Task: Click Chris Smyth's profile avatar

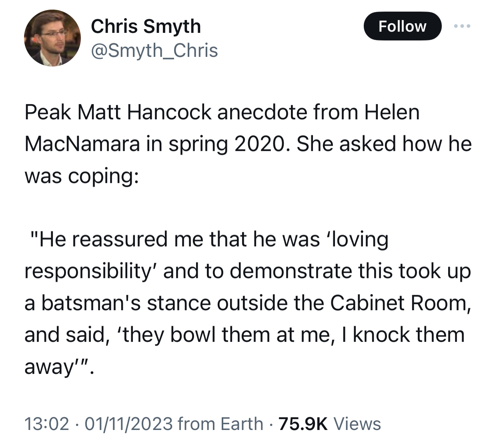Action: pyautogui.click(x=52, y=38)
